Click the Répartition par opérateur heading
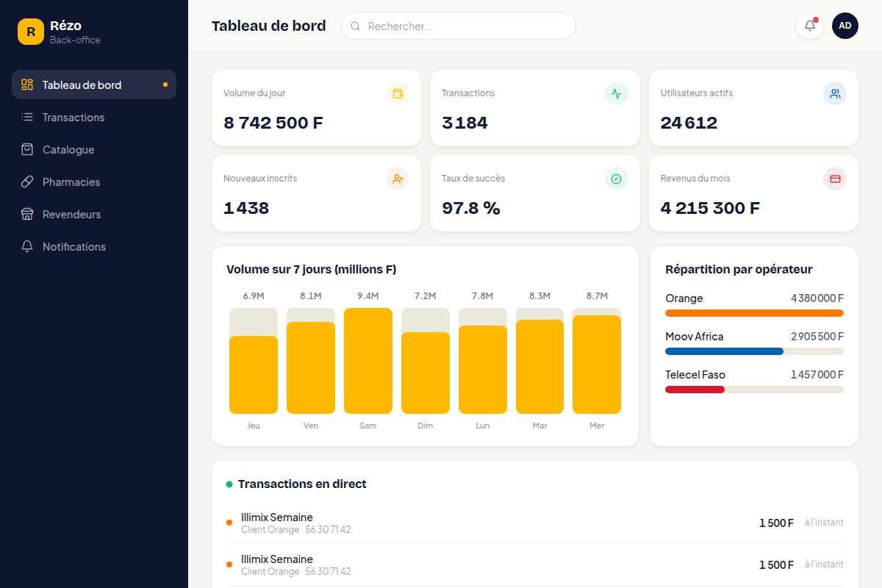The image size is (882, 588). point(739,270)
